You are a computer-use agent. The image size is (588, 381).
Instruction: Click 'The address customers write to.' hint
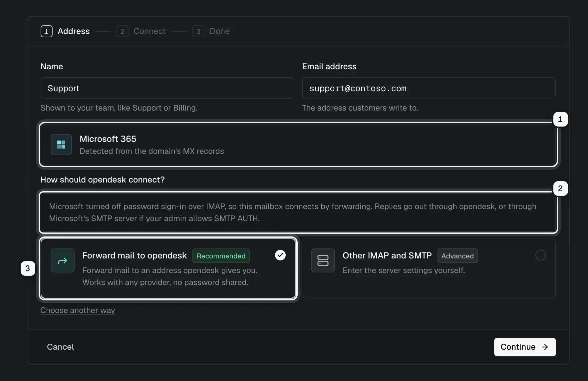coord(360,108)
